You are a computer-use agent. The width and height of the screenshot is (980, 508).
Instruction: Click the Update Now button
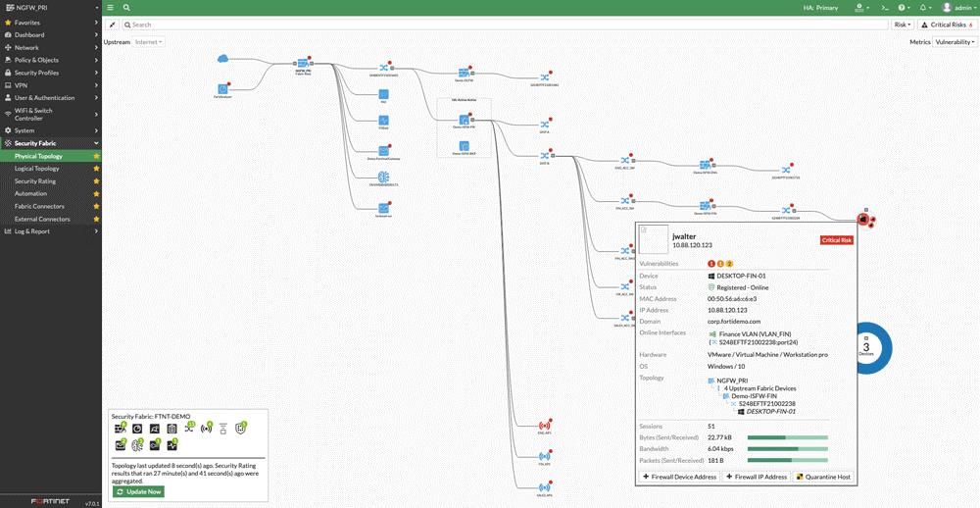(138, 491)
